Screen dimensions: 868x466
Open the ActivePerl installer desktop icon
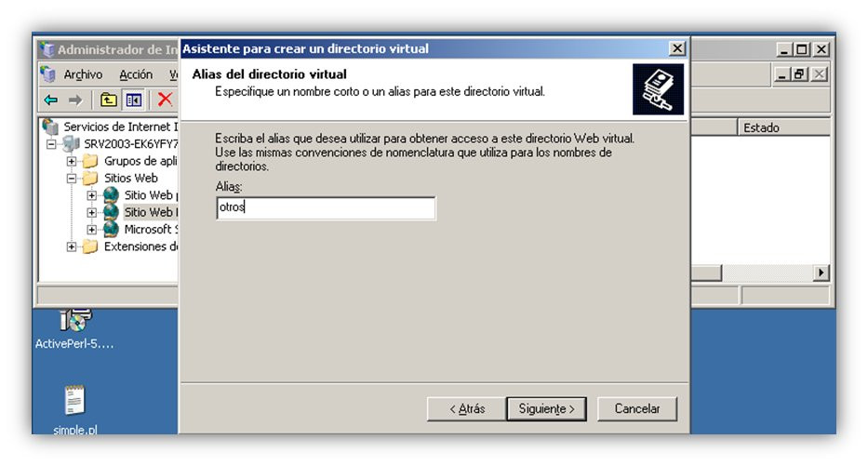click(74, 321)
